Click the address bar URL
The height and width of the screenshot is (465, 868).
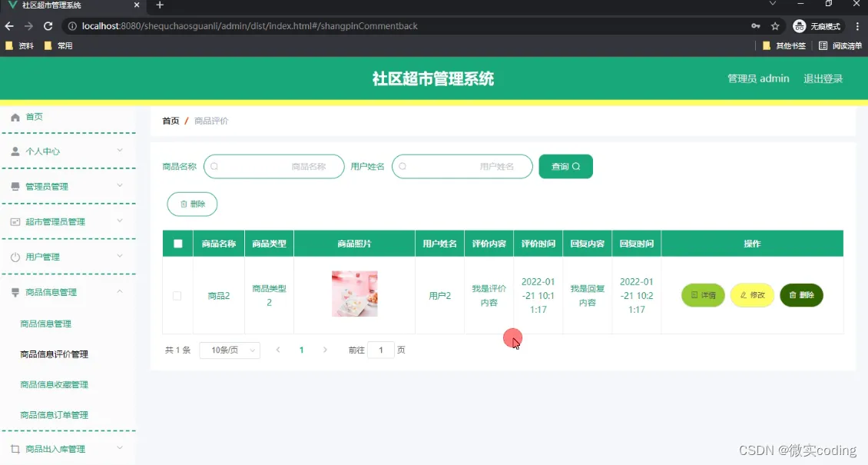pos(250,26)
